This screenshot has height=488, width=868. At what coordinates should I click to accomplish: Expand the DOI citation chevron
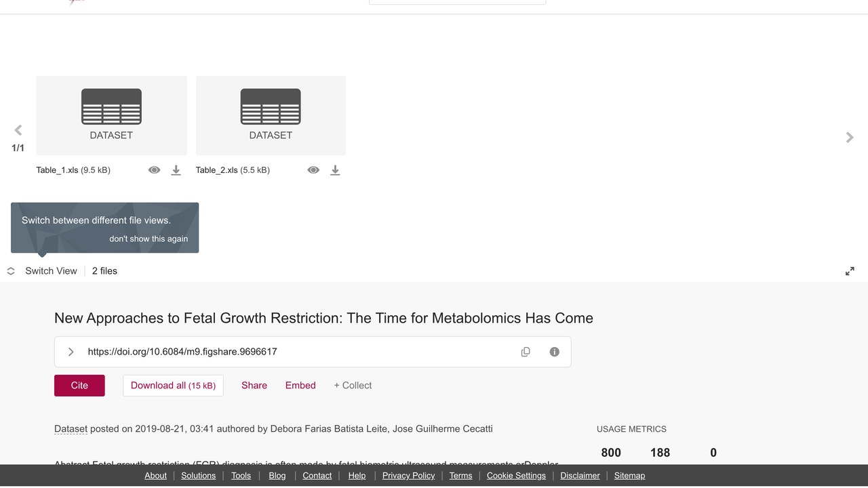71,352
